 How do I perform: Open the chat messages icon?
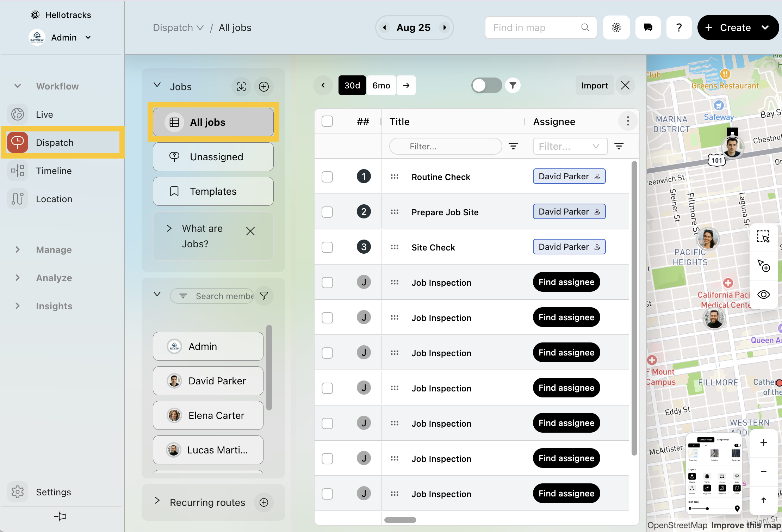tap(648, 27)
